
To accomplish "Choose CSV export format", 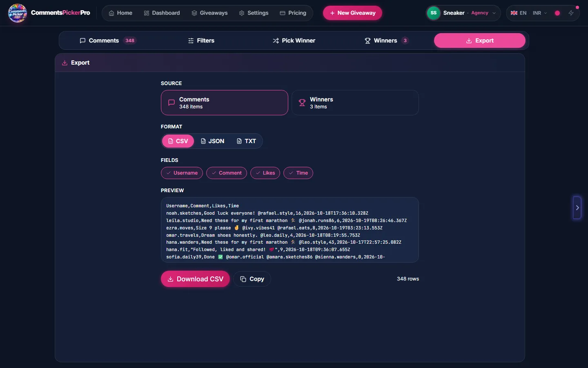I will pos(178,141).
